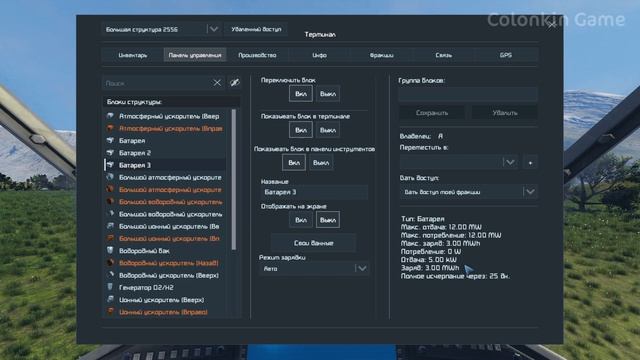
Task: Switch to the Связь tab
Action: tap(444, 55)
